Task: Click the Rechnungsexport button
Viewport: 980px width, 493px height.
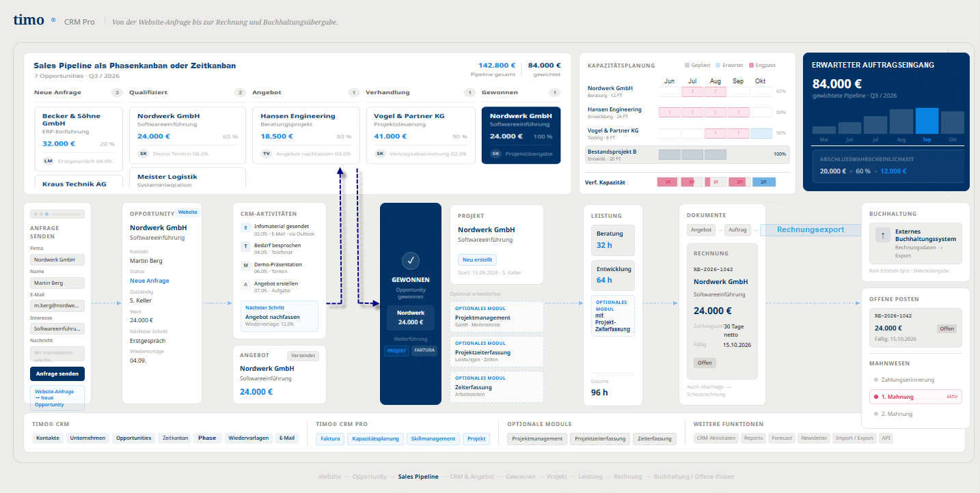Action: pos(811,230)
